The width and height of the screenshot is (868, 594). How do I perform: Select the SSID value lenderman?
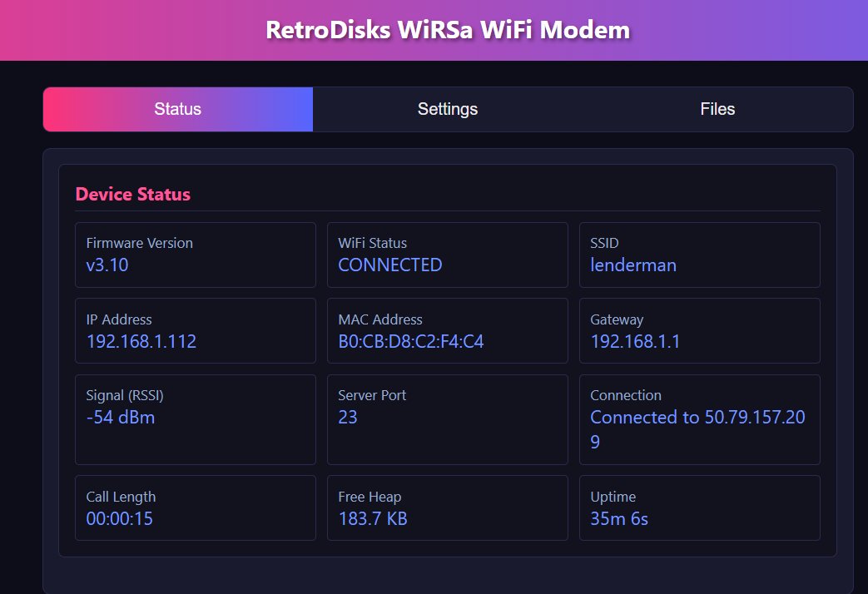click(x=633, y=265)
